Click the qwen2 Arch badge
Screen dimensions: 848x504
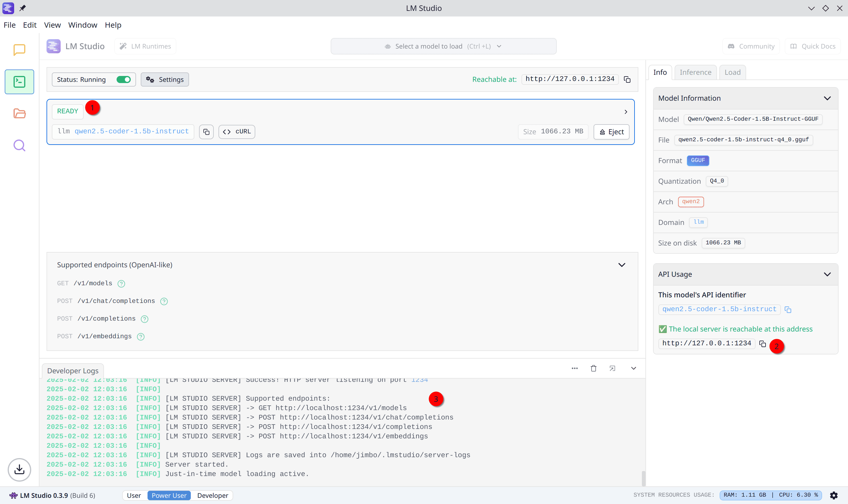[691, 201]
